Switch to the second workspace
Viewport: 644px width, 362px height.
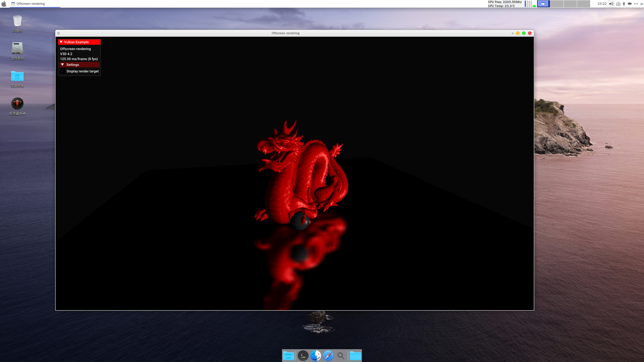tap(557, 4)
